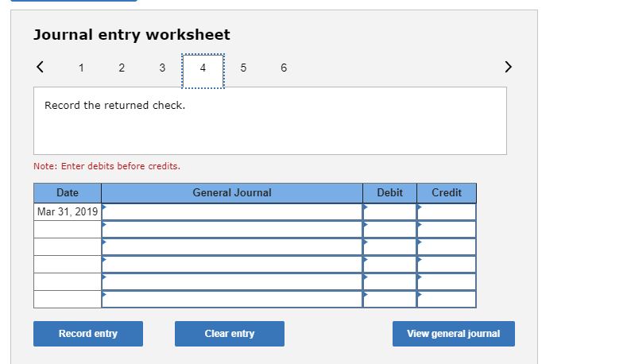Screen dimensions: 631x364
Task: Select General Journal account cell in last row
Action: tap(232, 299)
